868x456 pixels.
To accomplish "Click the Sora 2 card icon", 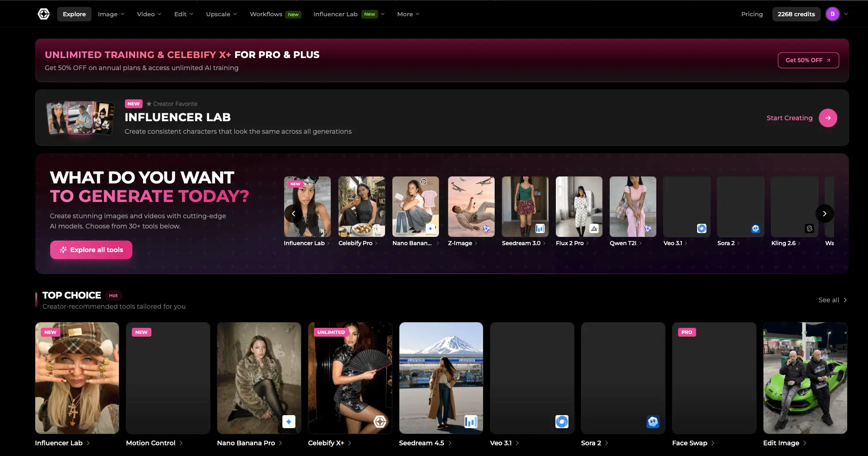I will 653,422.
